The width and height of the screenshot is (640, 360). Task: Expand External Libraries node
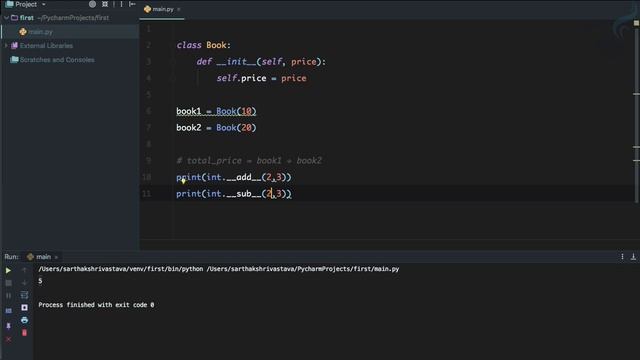6,46
